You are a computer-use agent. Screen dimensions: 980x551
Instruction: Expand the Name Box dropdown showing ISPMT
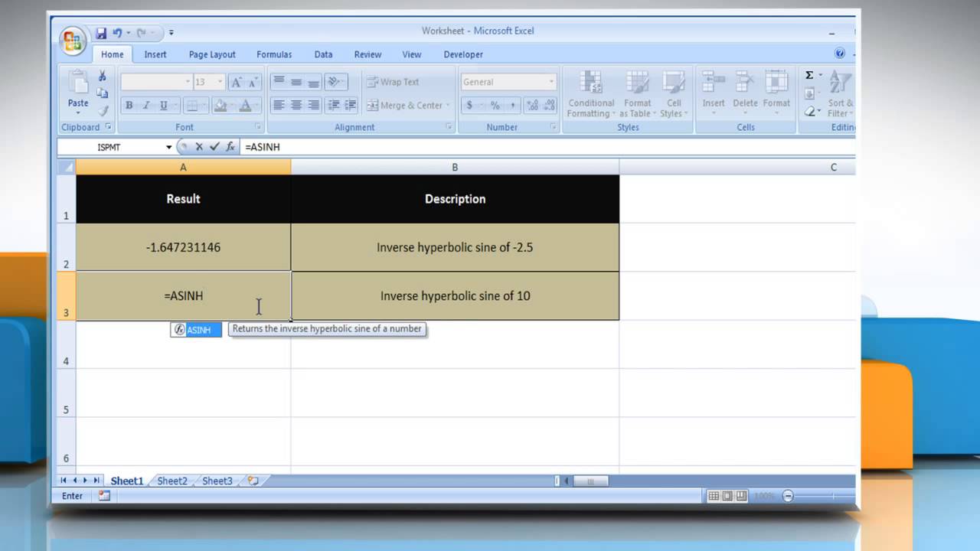169,147
